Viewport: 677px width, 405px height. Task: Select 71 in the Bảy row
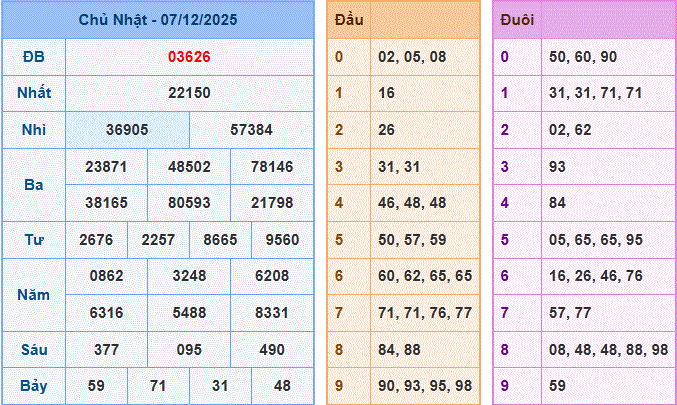coord(158,386)
